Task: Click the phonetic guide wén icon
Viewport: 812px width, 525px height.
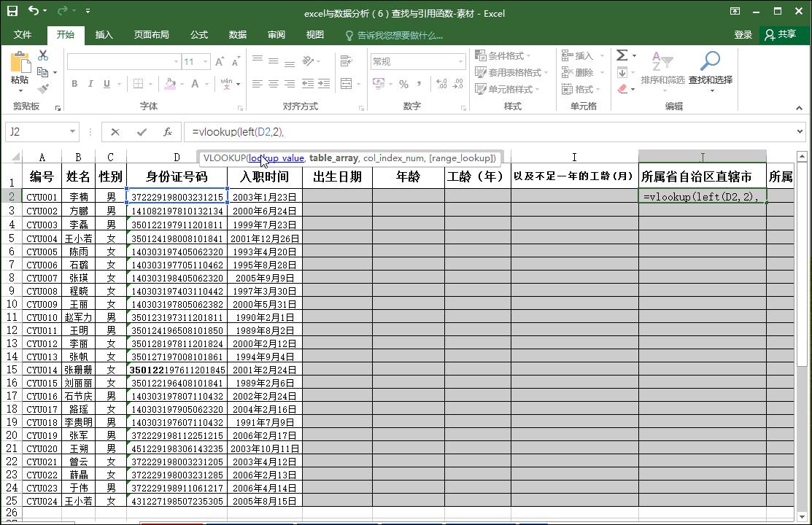Action: coord(227,84)
